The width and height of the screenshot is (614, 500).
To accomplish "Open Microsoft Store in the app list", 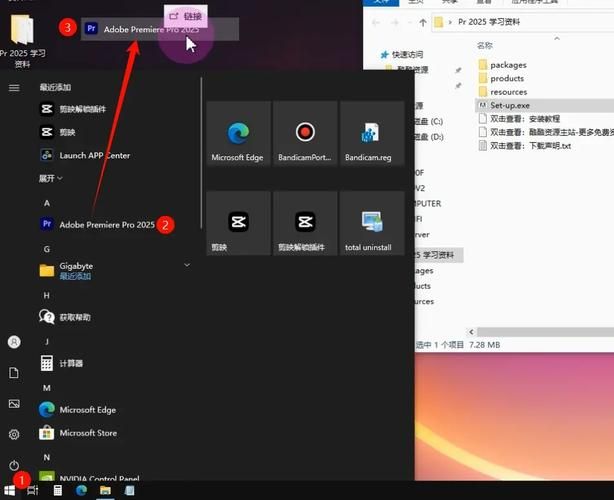I will 78,433.
